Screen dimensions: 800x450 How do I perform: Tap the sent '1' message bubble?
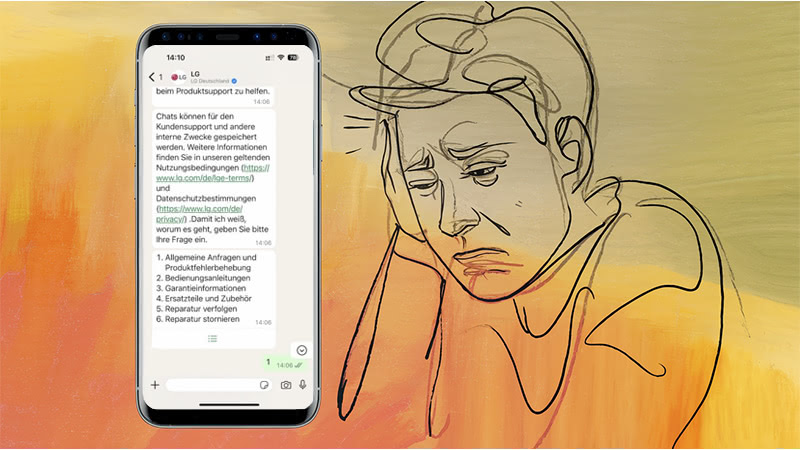[x=284, y=363]
